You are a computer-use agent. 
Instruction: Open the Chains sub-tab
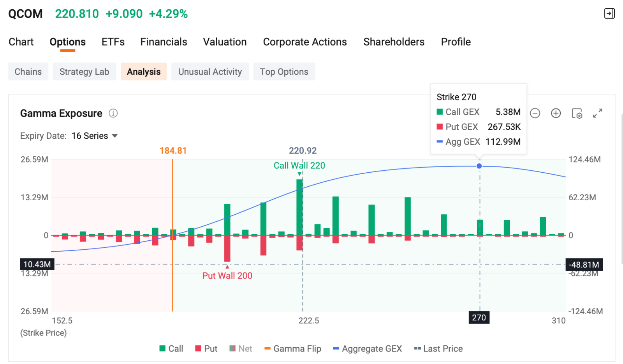(28, 72)
